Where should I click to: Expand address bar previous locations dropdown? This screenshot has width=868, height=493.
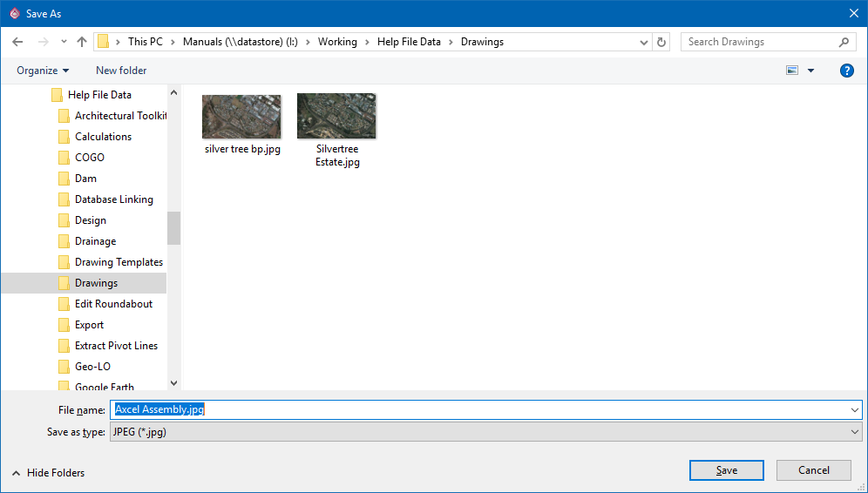tap(643, 42)
